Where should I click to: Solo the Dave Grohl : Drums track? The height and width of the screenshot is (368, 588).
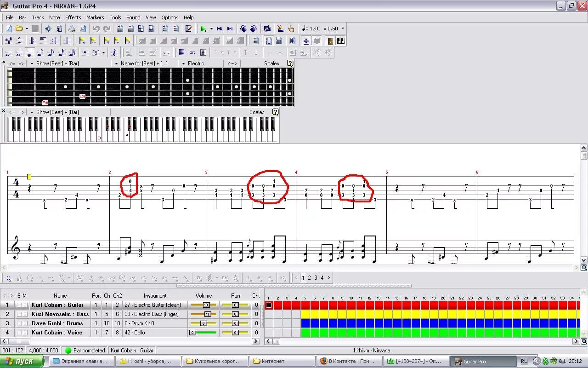click(x=19, y=323)
